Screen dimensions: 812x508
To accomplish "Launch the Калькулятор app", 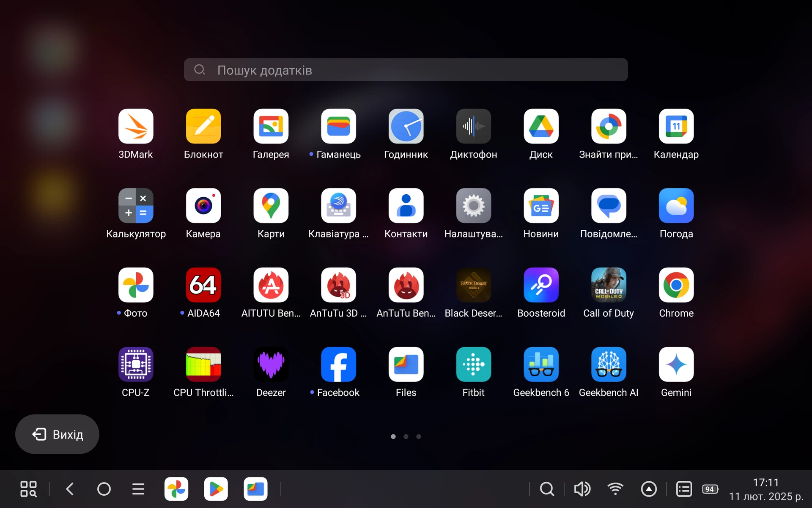I will [x=135, y=205].
